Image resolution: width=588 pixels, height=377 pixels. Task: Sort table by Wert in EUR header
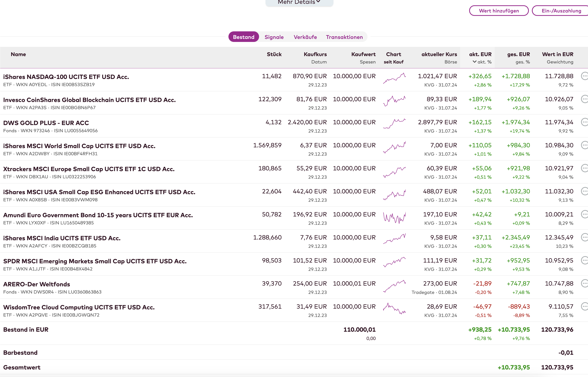click(557, 54)
